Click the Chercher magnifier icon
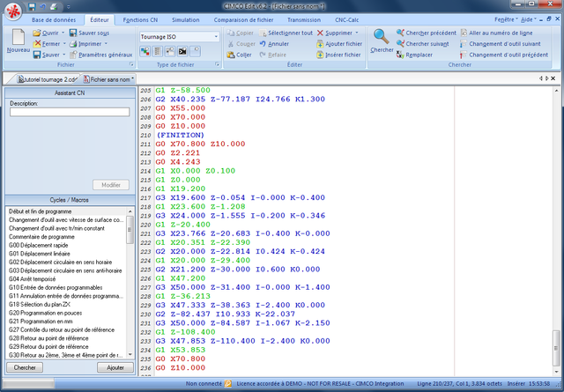The width and height of the screenshot is (564, 392). [381, 36]
